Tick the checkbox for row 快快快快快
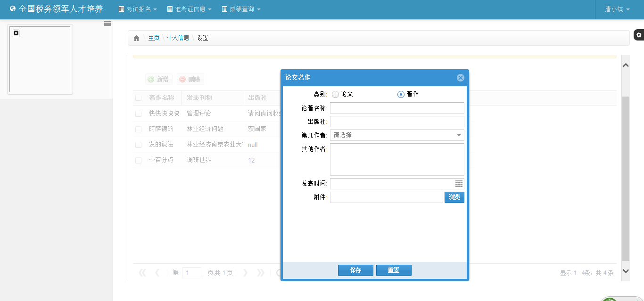Screen dimensions: 644x301 point(138,114)
